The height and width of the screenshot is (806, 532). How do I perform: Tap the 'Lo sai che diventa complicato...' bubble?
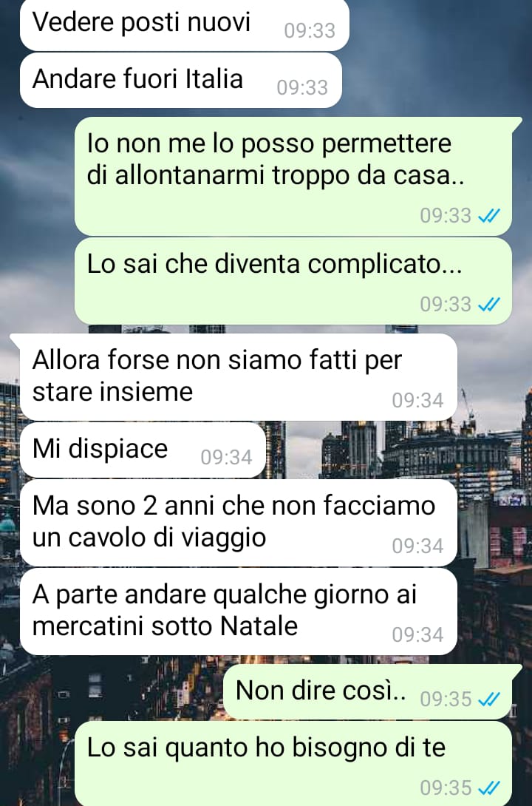[x=293, y=281]
